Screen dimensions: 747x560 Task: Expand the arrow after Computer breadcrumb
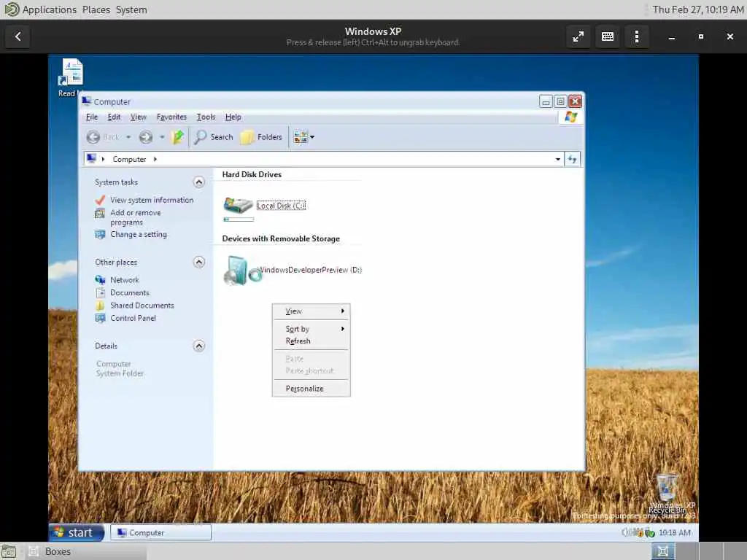coord(155,159)
